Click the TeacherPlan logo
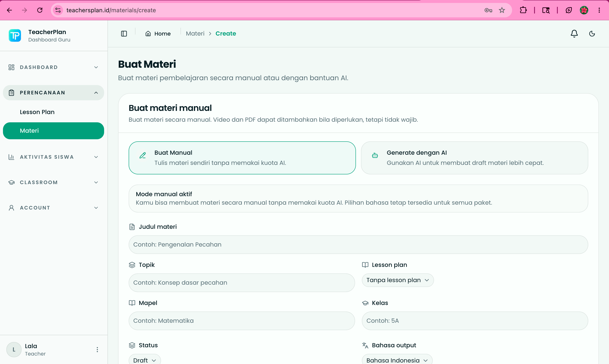This screenshot has width=609, height=364. (x=15, y=36)
